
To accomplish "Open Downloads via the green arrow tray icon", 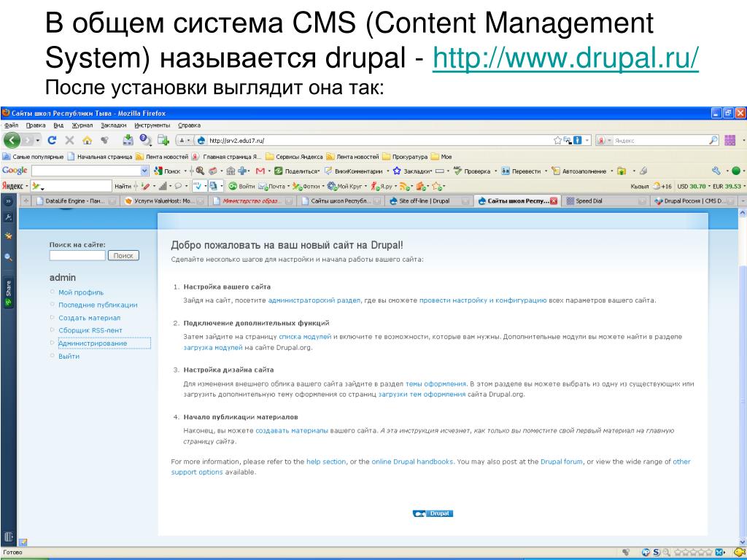I will coord(128,139).
